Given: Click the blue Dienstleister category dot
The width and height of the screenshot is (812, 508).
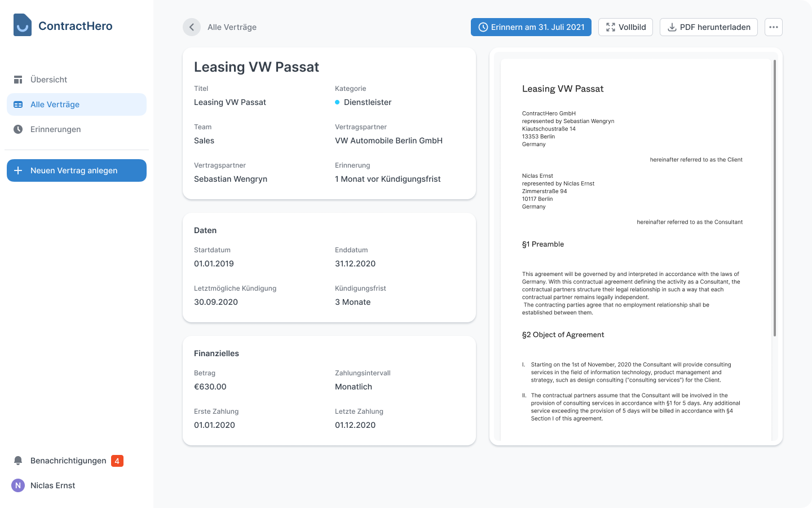Looking at the screenshot, I should pyautogui.click(x=337, y=102).
